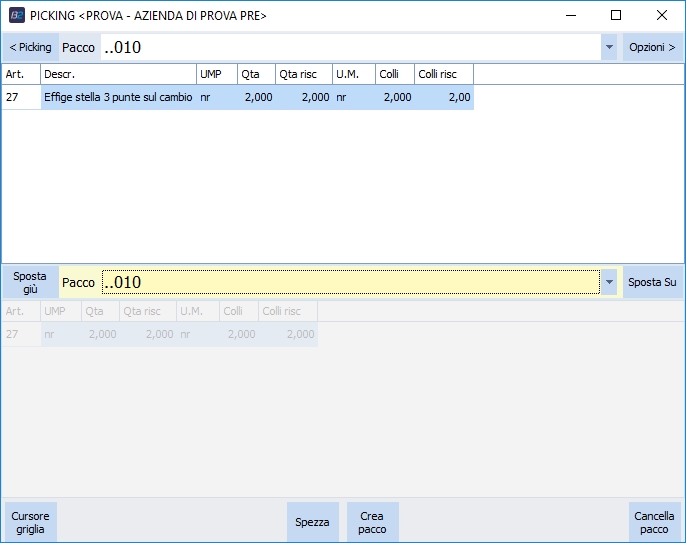Click the upper row UMP 'nr' cell

click(x=217, y=97)
